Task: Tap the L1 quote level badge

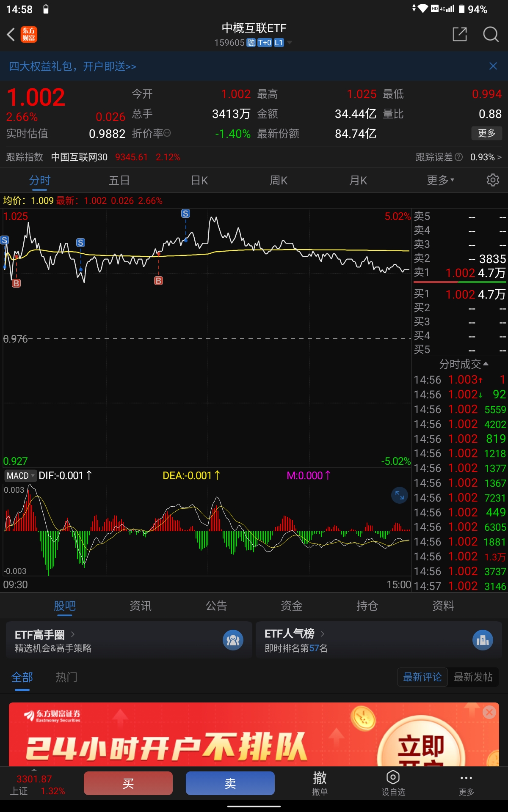Action: pyautogui.click(x=279, y=42)
